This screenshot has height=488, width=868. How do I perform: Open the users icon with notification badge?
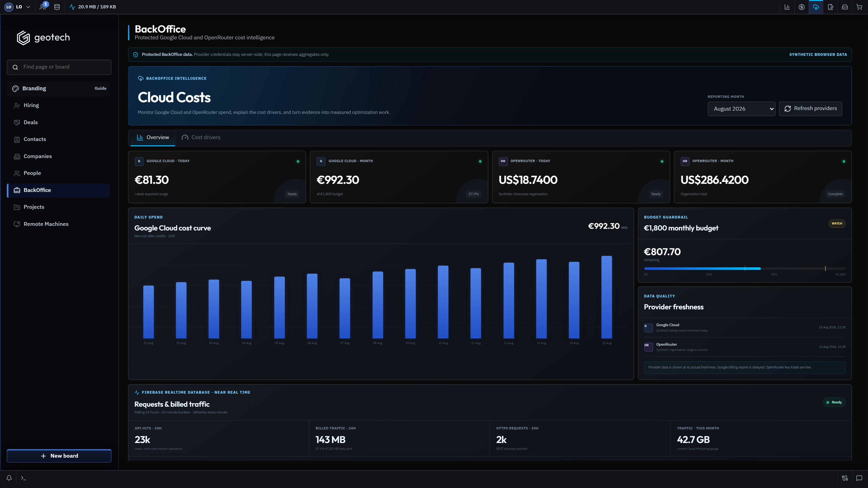click(x=43, y=7)
